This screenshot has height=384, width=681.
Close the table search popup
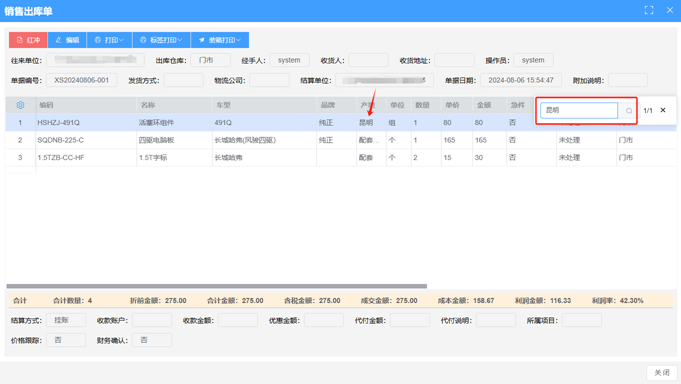663,110
